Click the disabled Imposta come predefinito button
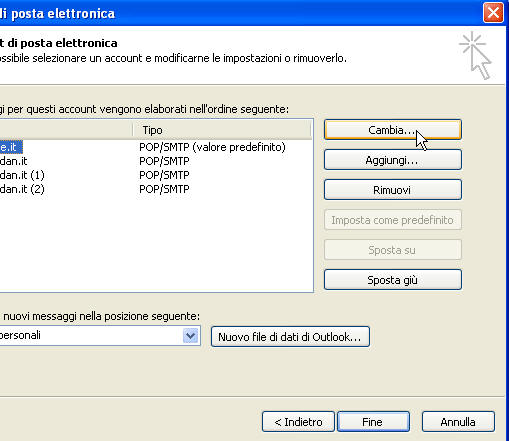Screen dimensions: 509x441 click(393, 220)
